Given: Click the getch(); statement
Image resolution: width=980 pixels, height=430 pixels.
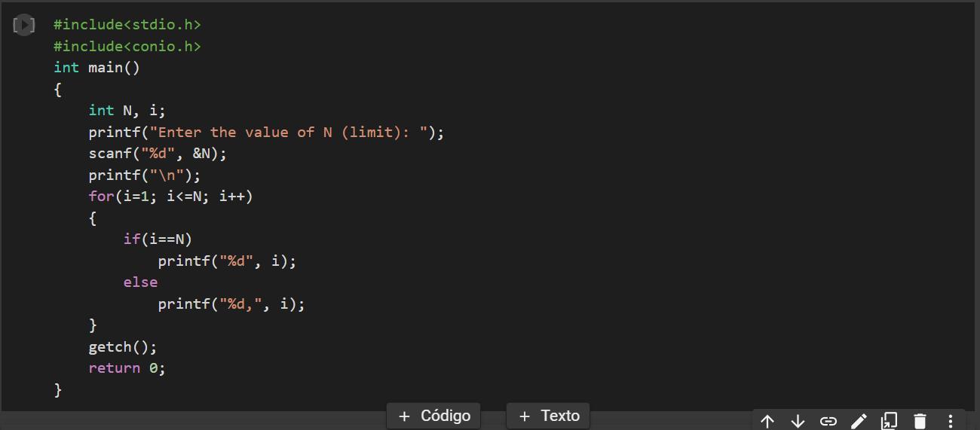Looking at the screenshot, I should (x=123, y=347).
